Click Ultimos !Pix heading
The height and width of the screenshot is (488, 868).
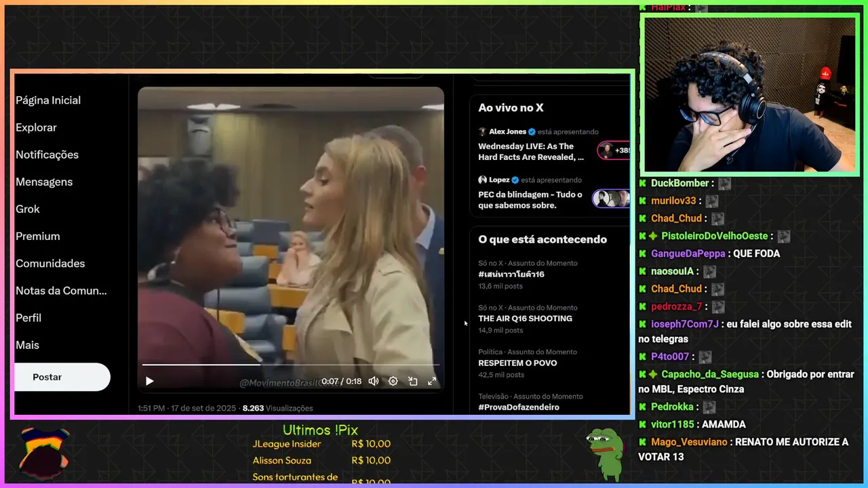(320, 430)
